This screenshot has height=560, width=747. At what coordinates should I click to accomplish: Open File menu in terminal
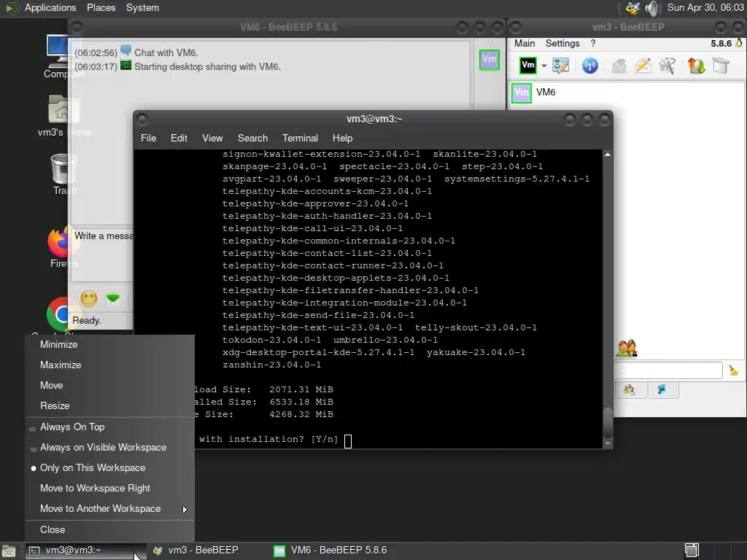(148, 138)
